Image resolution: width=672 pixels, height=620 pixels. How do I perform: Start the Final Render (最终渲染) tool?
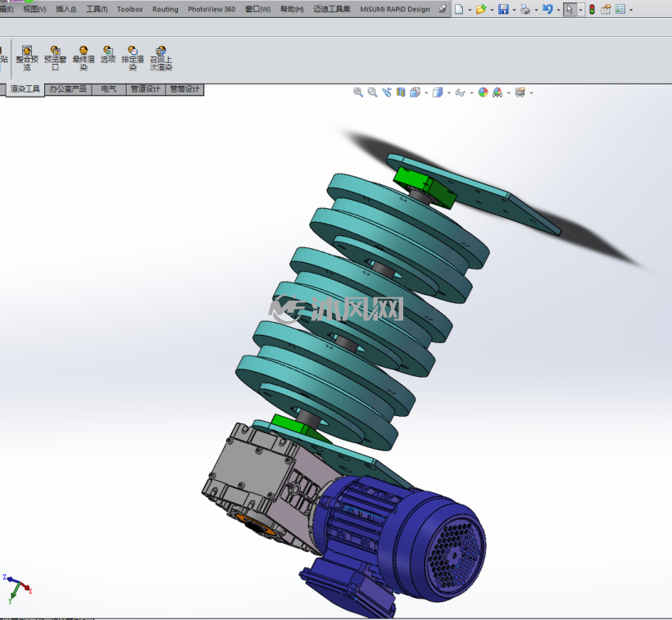tap(83, 58)
